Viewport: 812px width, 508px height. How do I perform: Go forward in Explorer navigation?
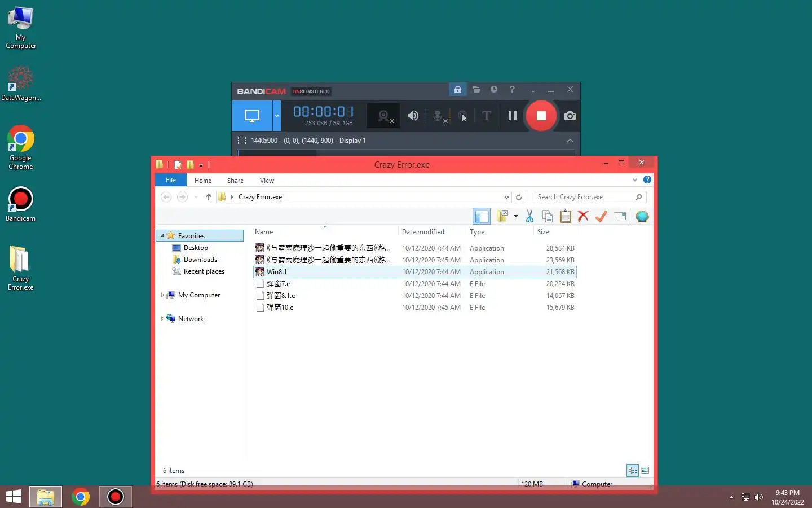pyautogui.click(x=182, y=197)
